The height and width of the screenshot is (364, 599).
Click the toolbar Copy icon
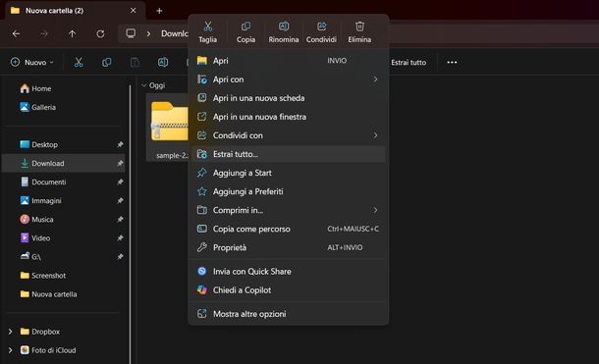point(107,62)
